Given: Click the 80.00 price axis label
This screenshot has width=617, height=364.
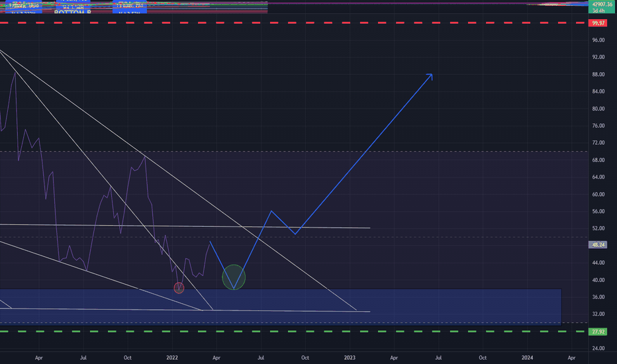Looking at the screenshot, I should click(x=598, y=109).
